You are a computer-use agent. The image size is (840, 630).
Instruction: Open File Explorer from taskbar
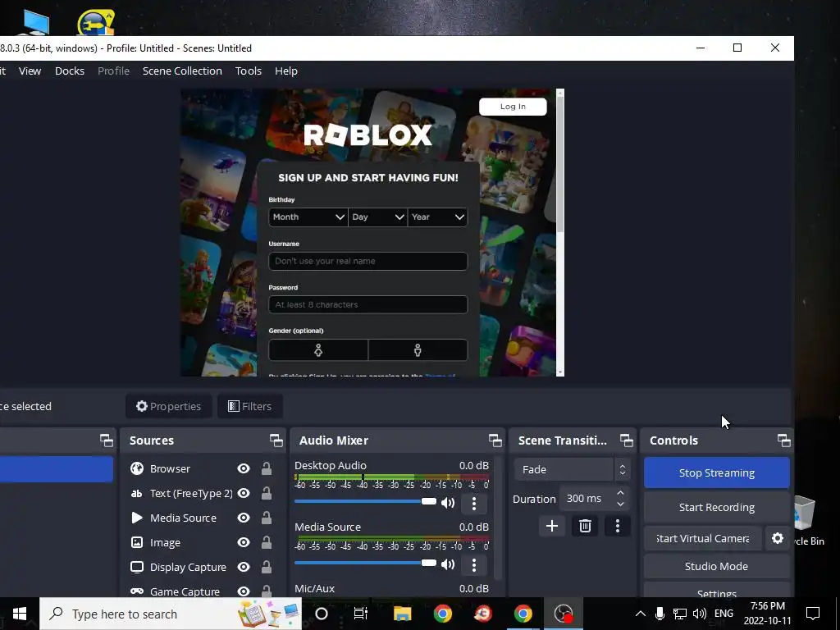point(402,614)
